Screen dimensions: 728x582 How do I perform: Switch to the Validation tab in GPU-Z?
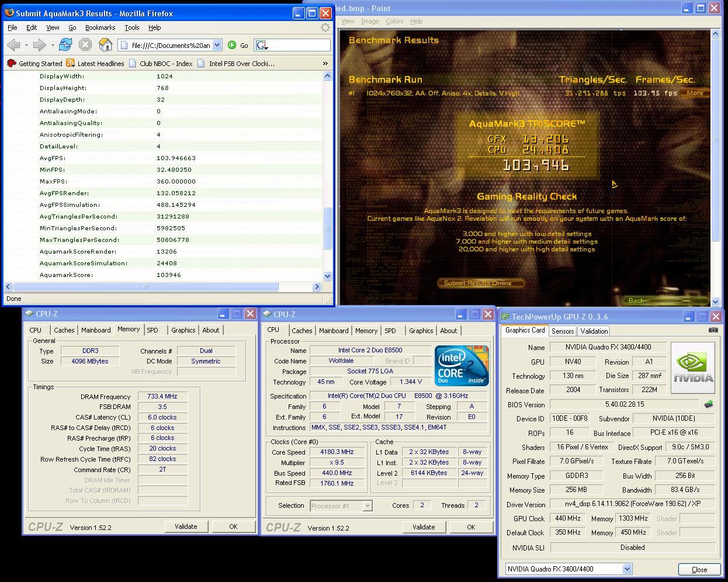594,331
